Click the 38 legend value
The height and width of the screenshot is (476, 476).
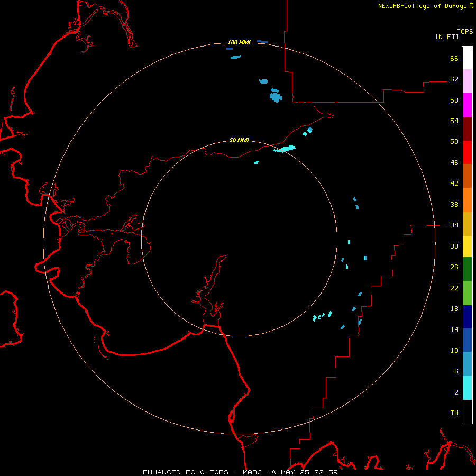click(454, 205)
